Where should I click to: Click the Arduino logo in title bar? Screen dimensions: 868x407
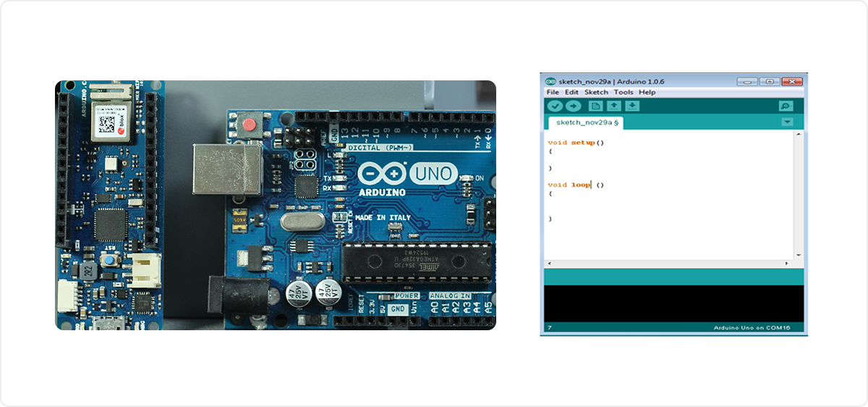click(550, 81)
